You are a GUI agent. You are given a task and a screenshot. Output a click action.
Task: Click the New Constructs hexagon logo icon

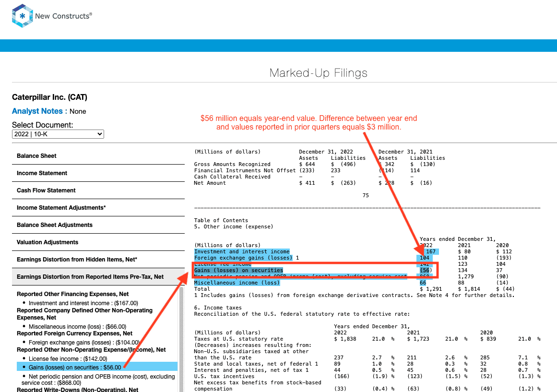click(x=23, y=16)
